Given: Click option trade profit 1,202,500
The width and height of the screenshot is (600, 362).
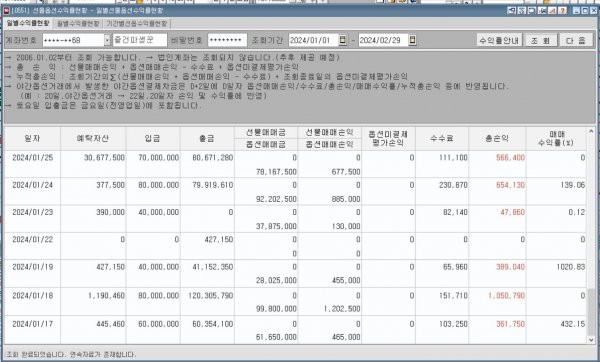Looking at the screenshot, I should coord(342,309).
